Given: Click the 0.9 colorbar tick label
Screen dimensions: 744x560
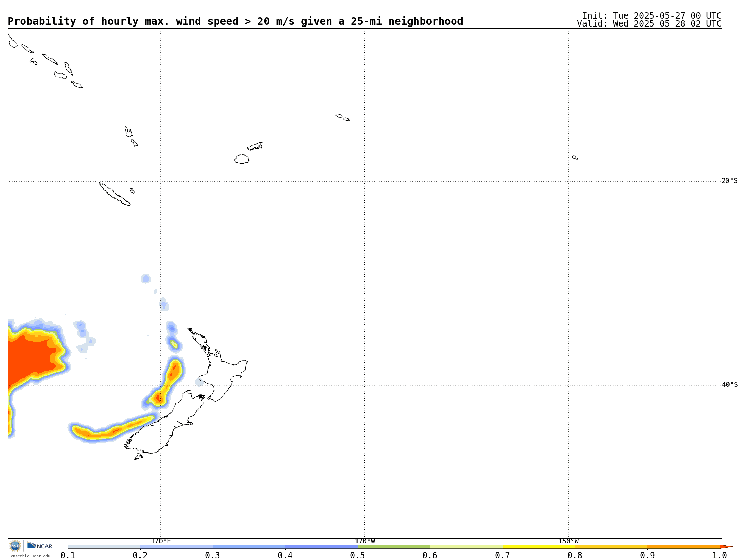Looking at the screenshot, I should [x=648, y=556].
